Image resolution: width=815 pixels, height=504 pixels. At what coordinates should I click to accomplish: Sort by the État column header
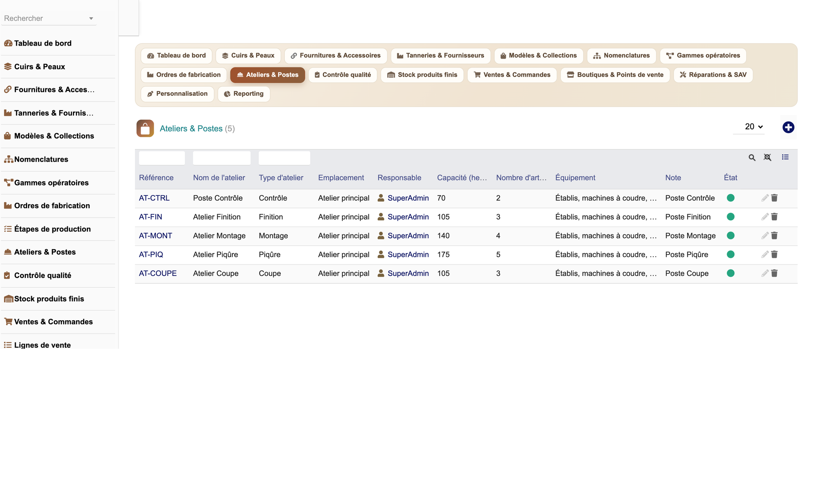[x=730, y=177]
